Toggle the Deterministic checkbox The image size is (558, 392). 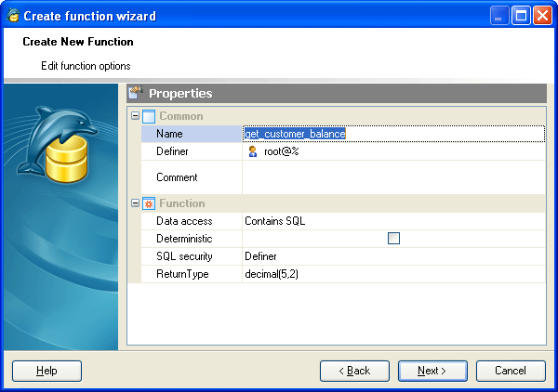393,239
